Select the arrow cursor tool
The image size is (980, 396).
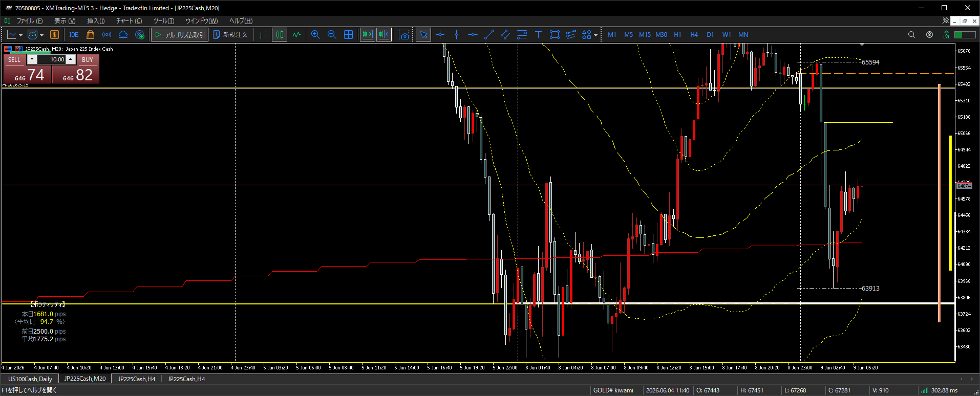click(423, 35)
